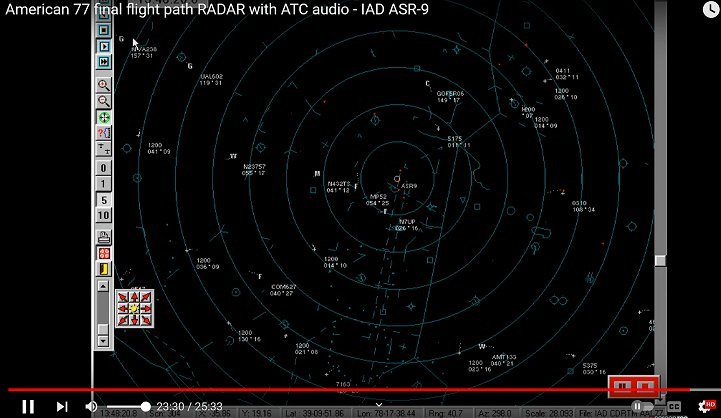This screenshot has width=721, height=418.
Task: Click the plus-minus offset tool icon
Action: click(104, 149)
